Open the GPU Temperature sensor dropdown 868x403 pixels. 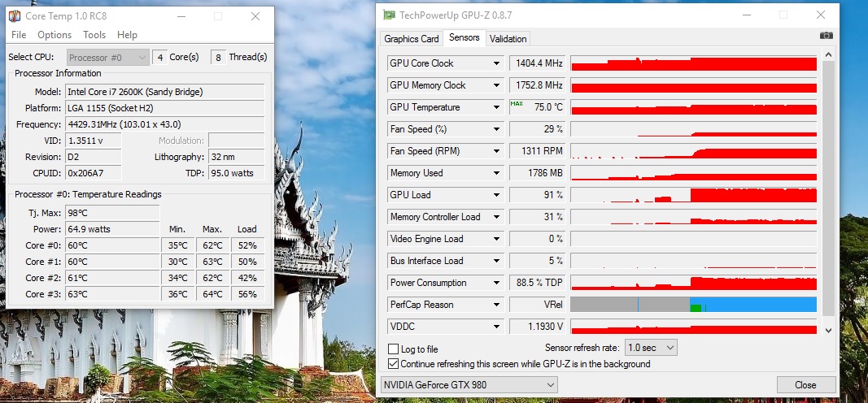pos(496,107)
